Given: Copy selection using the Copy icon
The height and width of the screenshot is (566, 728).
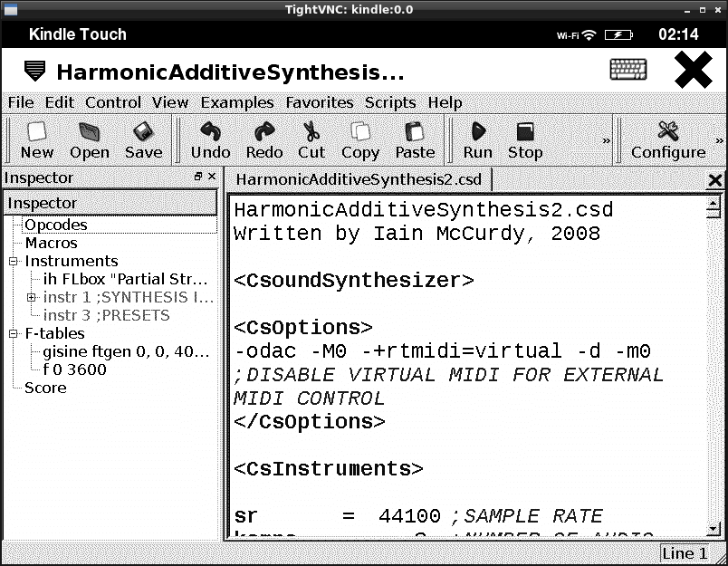Looking at the screenshot, I should coord(360,139).
